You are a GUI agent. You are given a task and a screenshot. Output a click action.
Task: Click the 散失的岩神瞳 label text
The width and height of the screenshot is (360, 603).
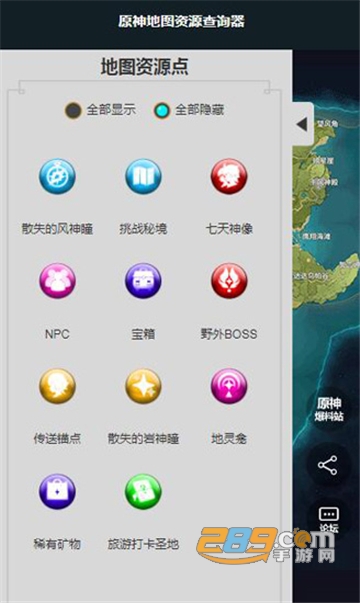click(x=143, y=438)
